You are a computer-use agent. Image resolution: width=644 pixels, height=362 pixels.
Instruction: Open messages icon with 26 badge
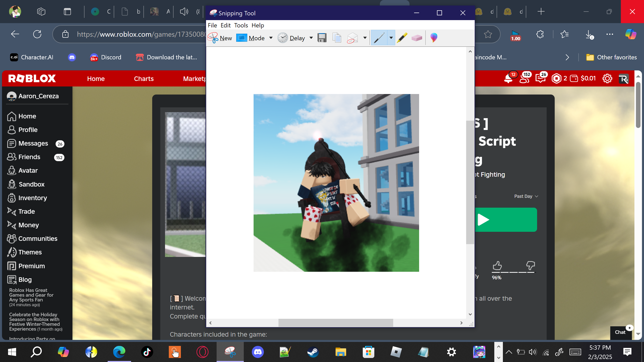point(540,79)
